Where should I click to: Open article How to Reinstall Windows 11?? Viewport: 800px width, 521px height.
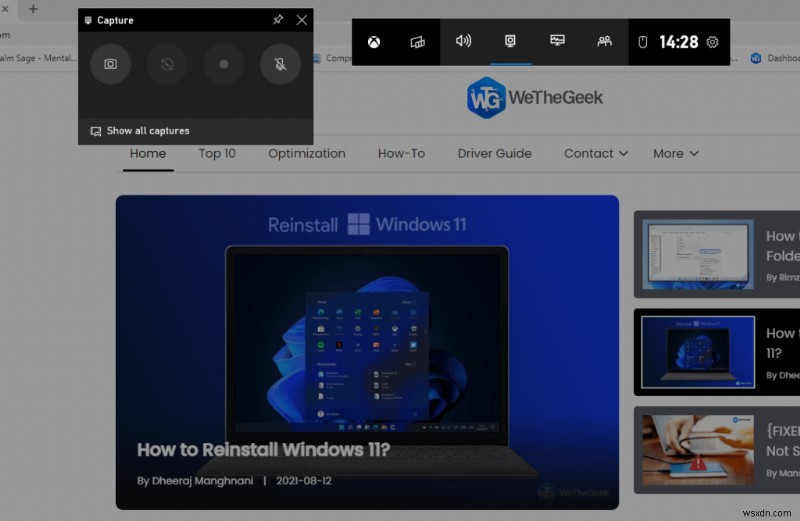tap(263, 450)
